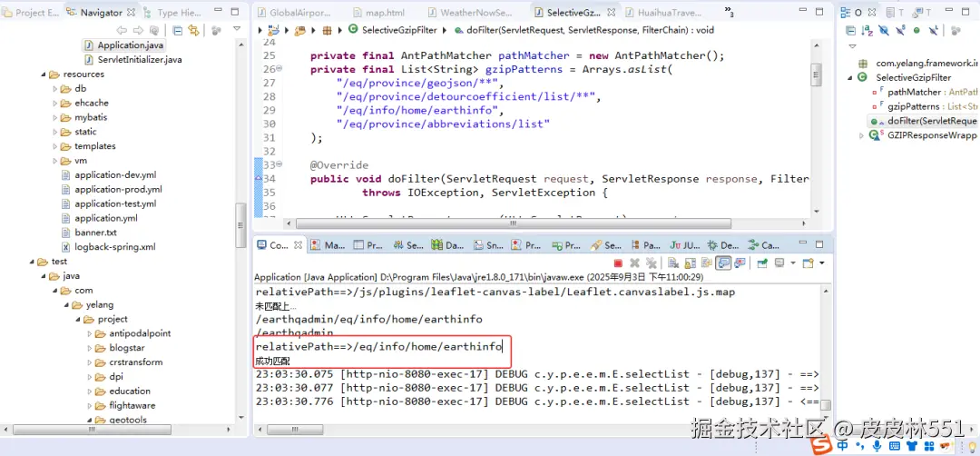
Task: Collapse code folding at line 26
Action: (279, 69)
